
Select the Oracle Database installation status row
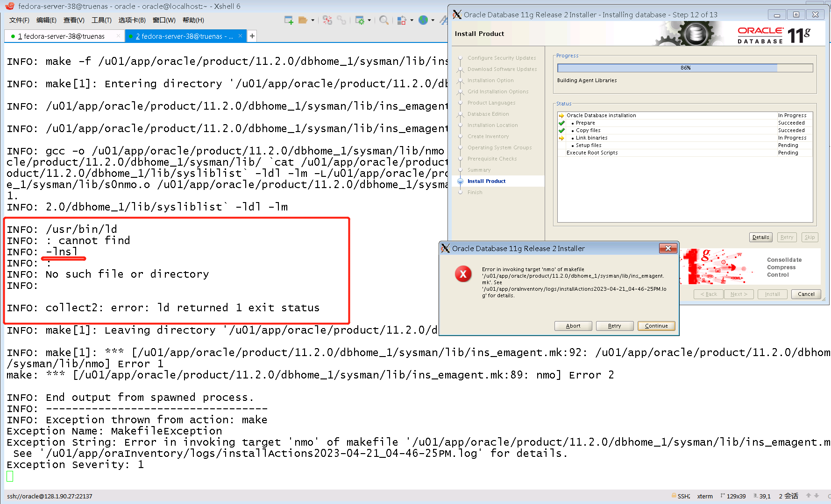(x=685, y=115)
